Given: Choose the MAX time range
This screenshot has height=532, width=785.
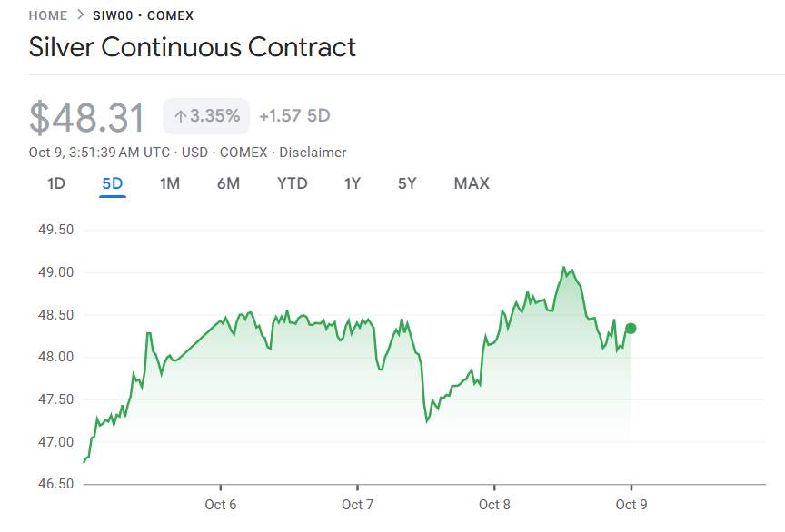Looking at the screenshot, I should 472,183.
